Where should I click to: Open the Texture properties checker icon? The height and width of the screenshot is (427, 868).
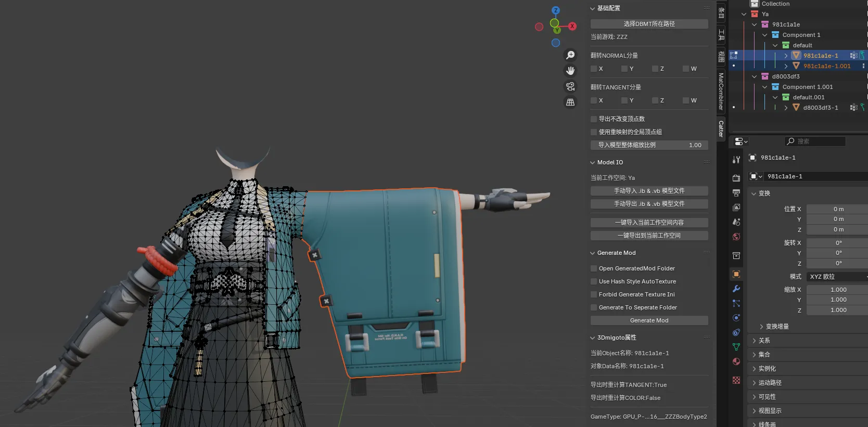pyautogui.click(x=736, y=380)
